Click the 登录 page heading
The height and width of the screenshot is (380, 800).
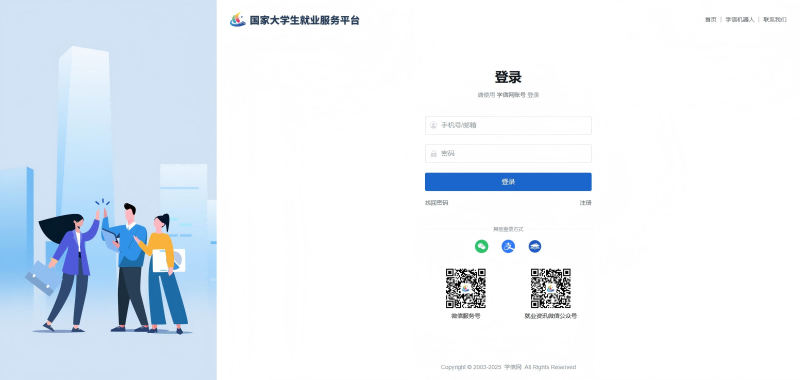coord(508,78)
